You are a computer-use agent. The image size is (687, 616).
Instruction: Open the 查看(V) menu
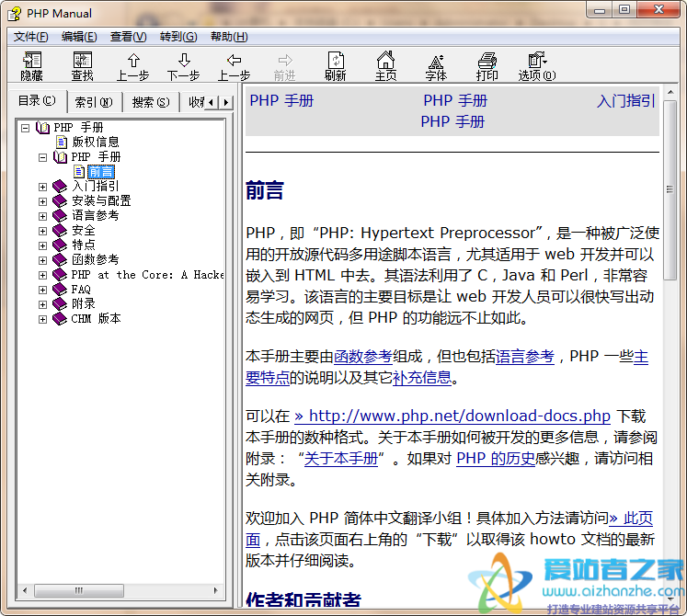point(129,37)
